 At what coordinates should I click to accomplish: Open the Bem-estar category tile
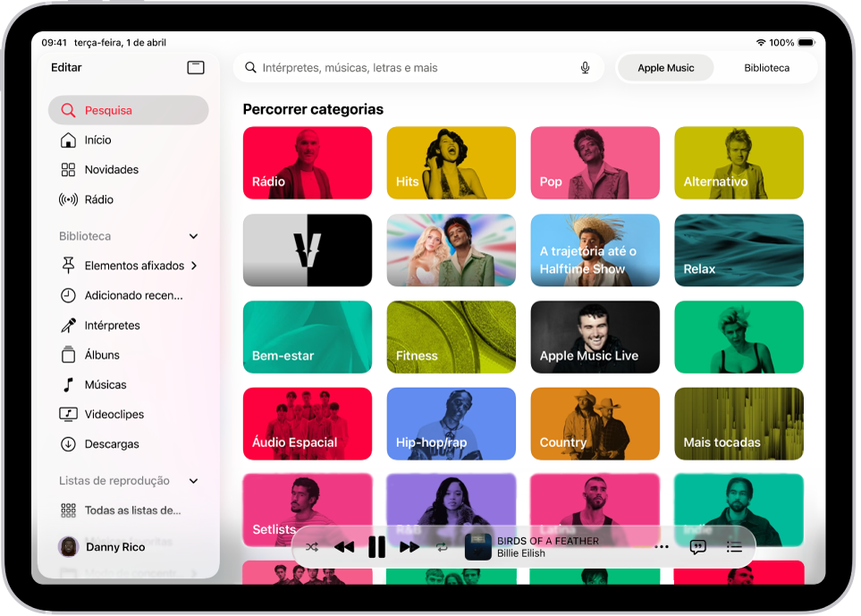[x=308, y=337]
